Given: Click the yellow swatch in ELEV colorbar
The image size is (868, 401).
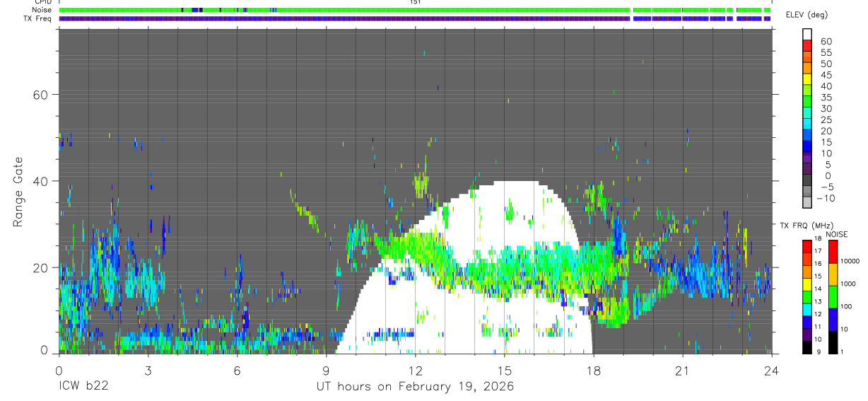Looking at the screenshot, I should point(807,79).
